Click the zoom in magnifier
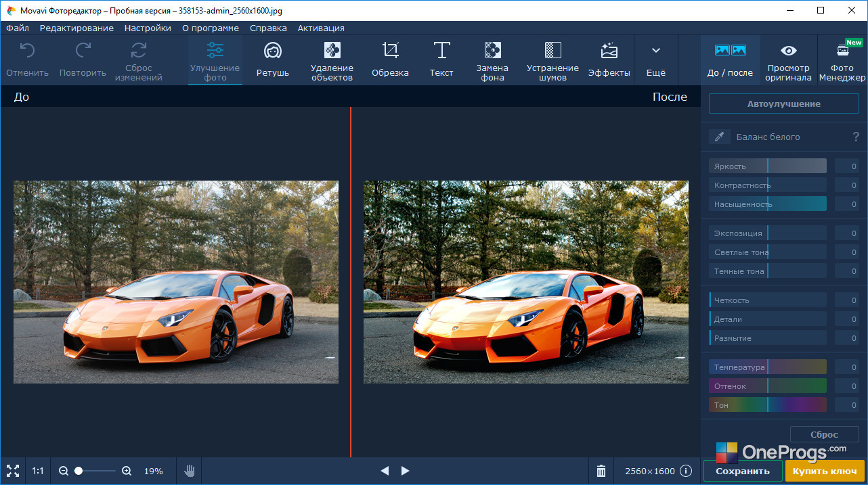 point(127,471)
